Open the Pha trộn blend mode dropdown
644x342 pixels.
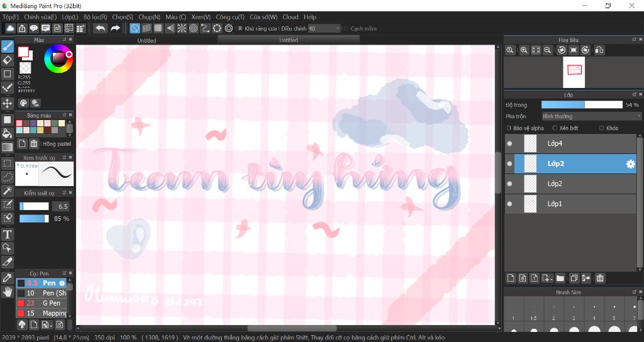591,116
